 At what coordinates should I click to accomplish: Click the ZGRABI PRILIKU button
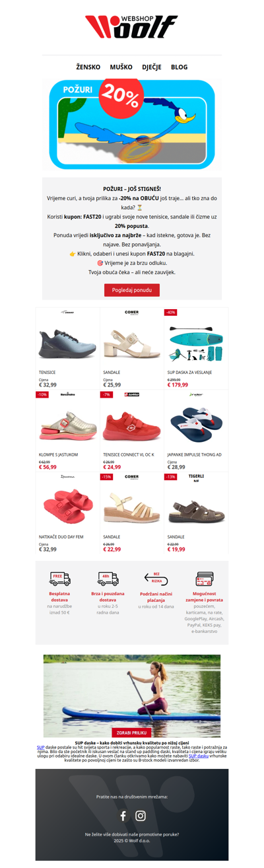coord(132,733)
